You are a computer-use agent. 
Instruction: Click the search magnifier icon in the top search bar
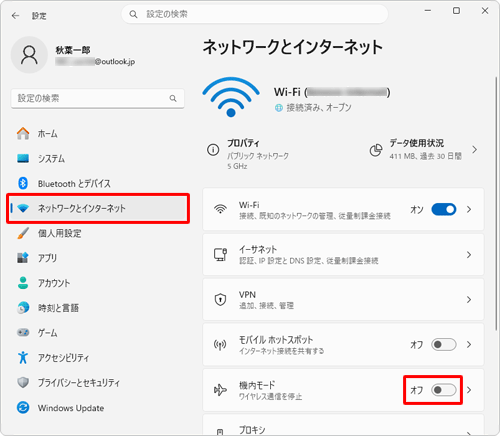click(133, 14)
